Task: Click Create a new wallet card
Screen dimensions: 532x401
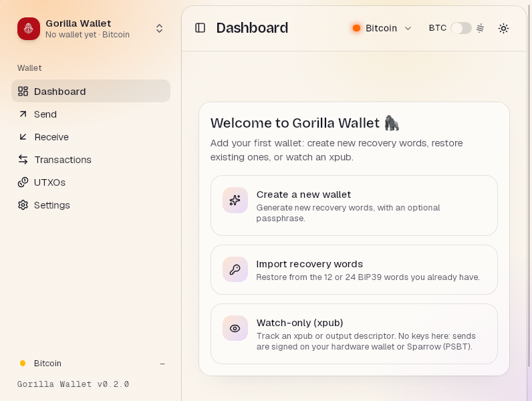Action: coord(354,206)
